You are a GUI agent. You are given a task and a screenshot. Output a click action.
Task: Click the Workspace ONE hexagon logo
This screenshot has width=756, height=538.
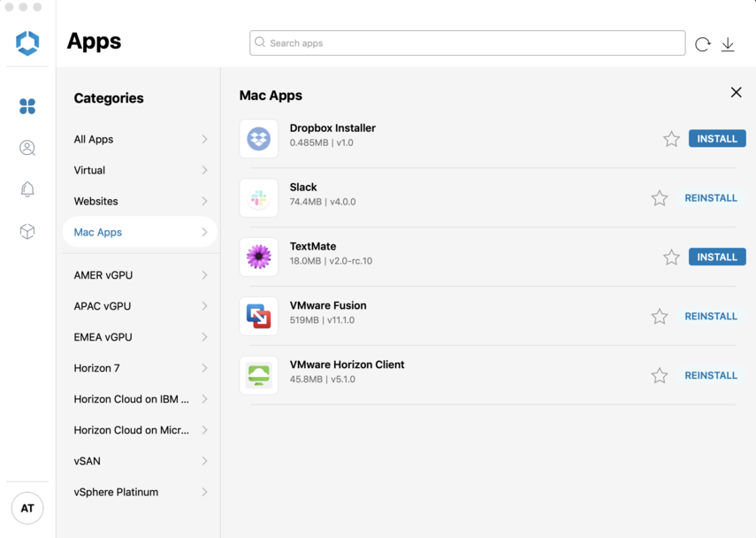27,42
